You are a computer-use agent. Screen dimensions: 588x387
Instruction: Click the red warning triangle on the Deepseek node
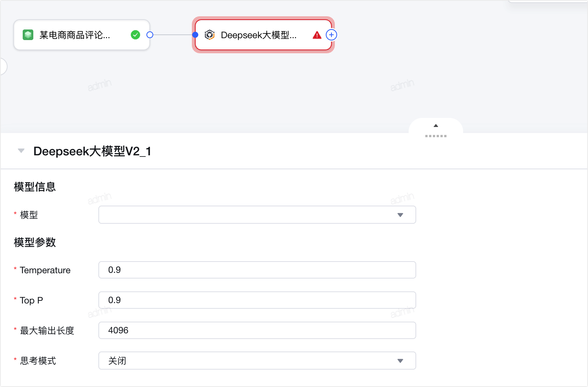(317, 35)
